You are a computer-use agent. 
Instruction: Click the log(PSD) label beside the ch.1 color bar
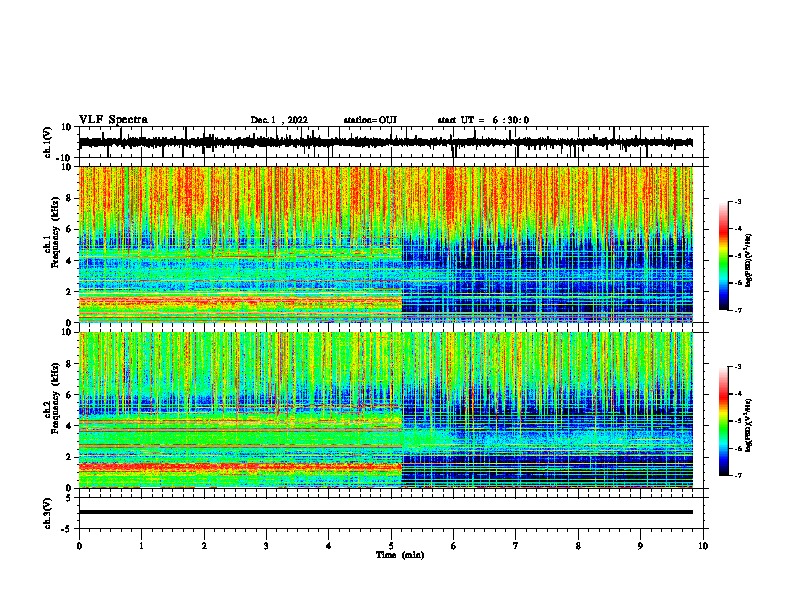749,260
